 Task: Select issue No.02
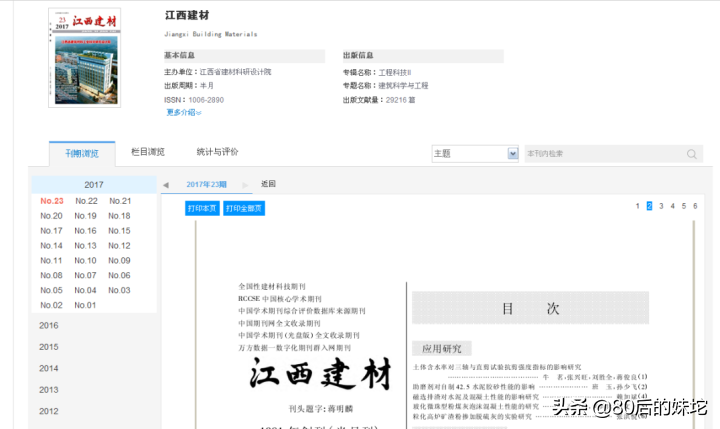coord(51,305)
